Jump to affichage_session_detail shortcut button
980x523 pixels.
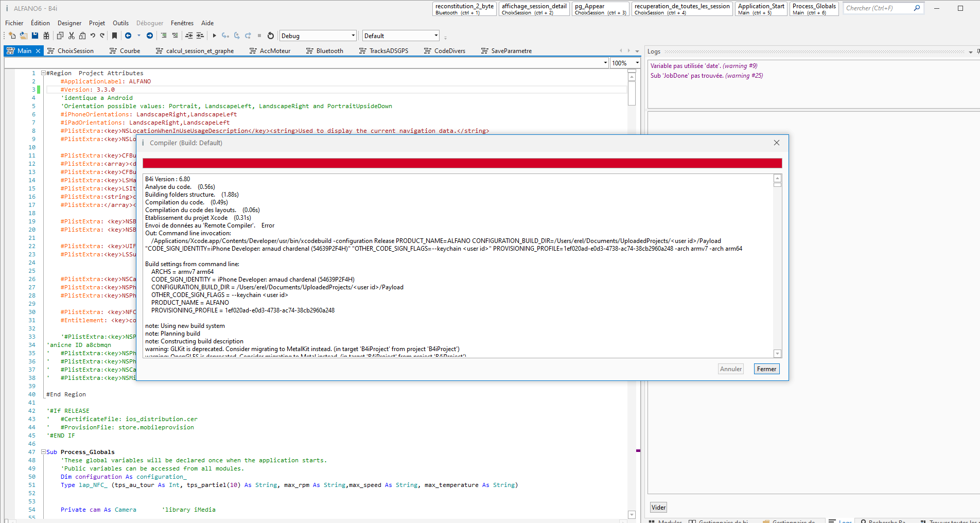534,9
